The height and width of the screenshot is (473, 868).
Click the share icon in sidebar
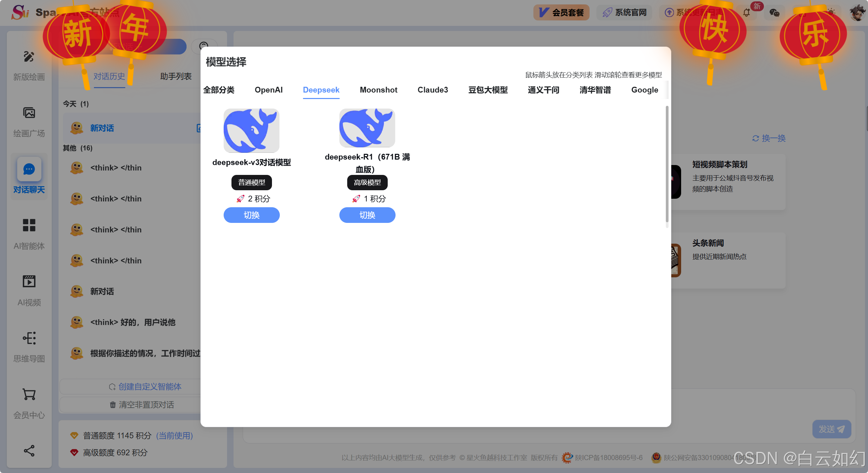[x=29, y=451]
